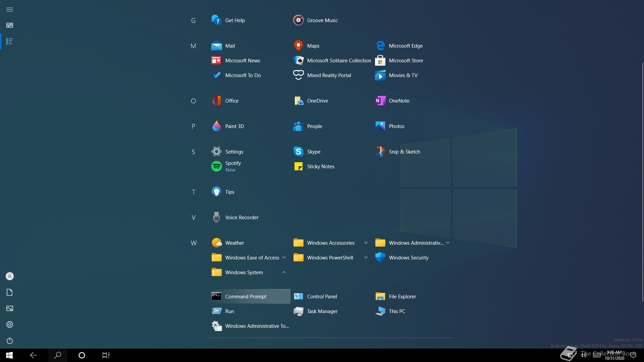Click the S letter group header
Screen dimensions: 644x362
(x=193, y=152)
